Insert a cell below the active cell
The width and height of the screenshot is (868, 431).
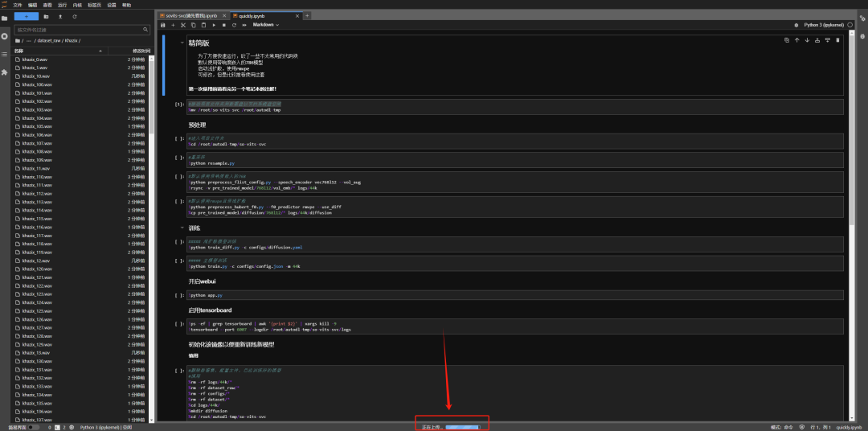(x=827, y=40)
